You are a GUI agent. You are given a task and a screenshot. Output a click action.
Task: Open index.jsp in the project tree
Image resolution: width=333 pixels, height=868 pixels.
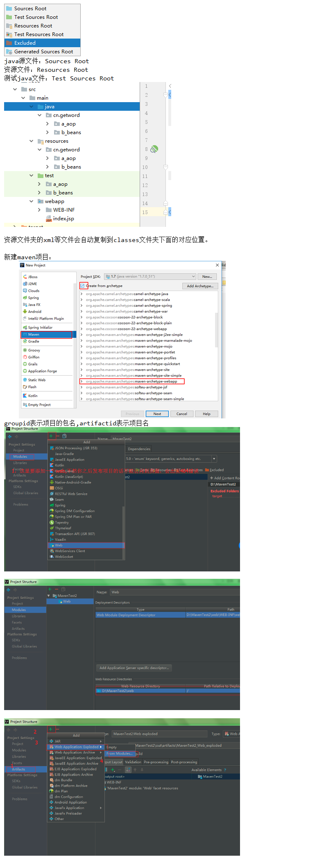[x=60, y=219]
